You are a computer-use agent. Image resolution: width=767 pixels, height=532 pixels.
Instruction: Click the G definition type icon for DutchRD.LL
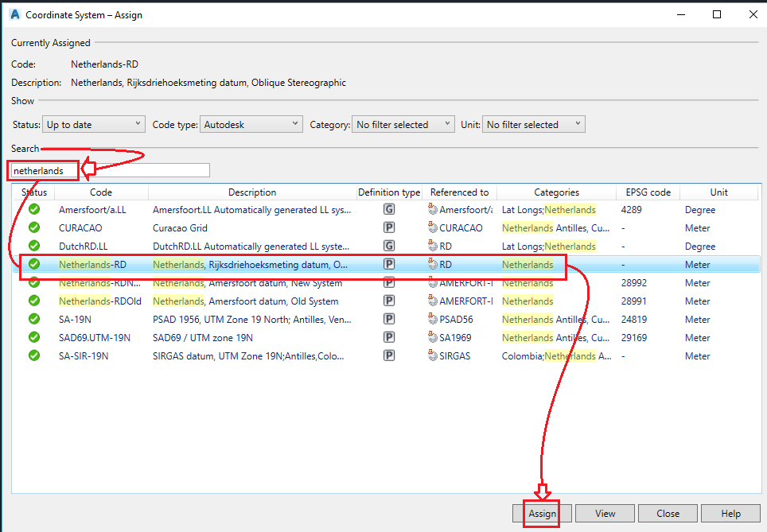[389, 246]
